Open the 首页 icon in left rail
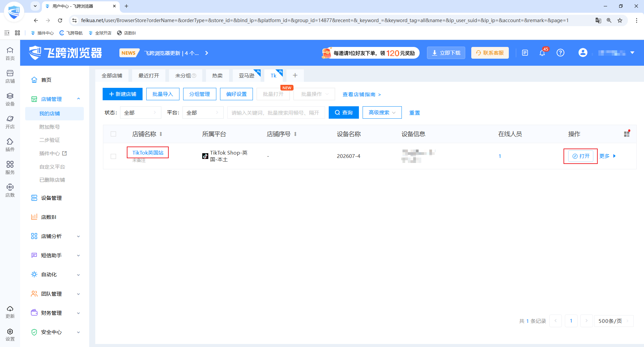The image size is (644, 347). (x=10, y=54)
